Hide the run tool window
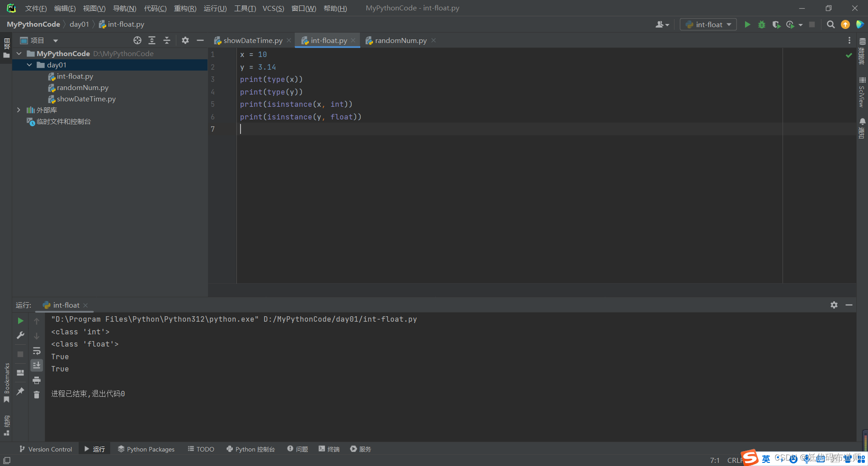This screenshot has height=466, width=868. [x=849, y=305]
